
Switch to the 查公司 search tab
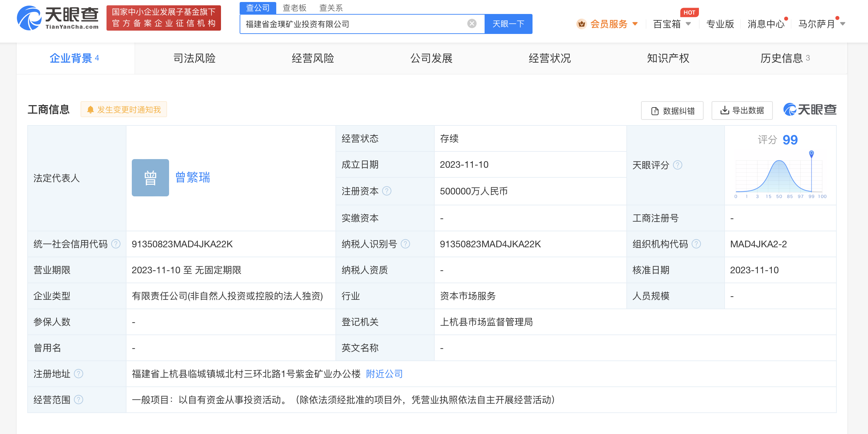(x=258, y=8)
